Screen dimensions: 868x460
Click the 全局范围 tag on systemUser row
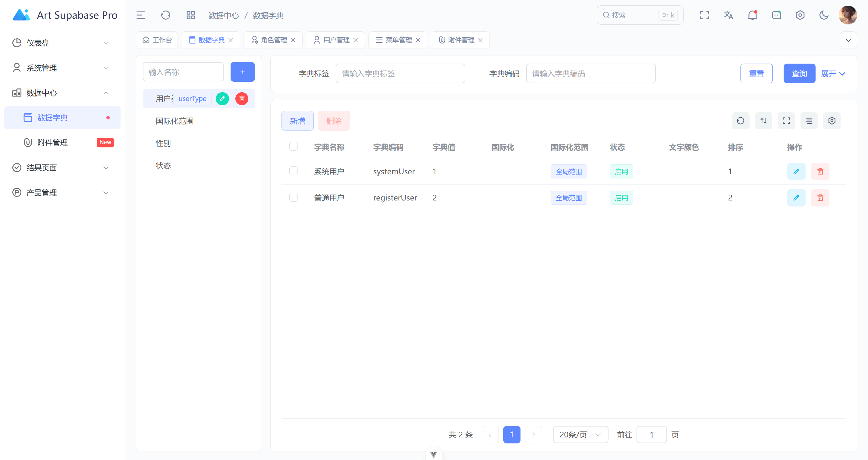(568, 171)
